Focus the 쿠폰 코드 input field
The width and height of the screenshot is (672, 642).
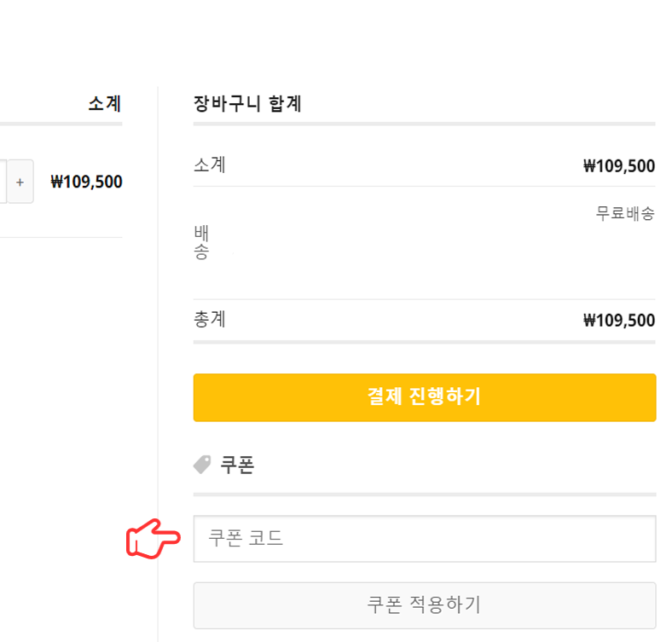(x=424, y=539)
